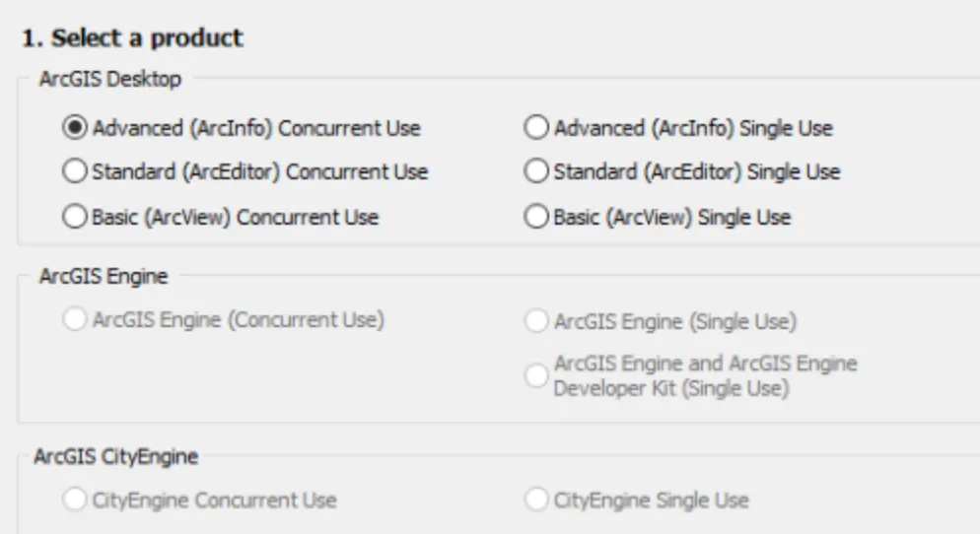Click the ArcGIS CityEngine group label
The image size is (980, 534).
coord(114,456)
